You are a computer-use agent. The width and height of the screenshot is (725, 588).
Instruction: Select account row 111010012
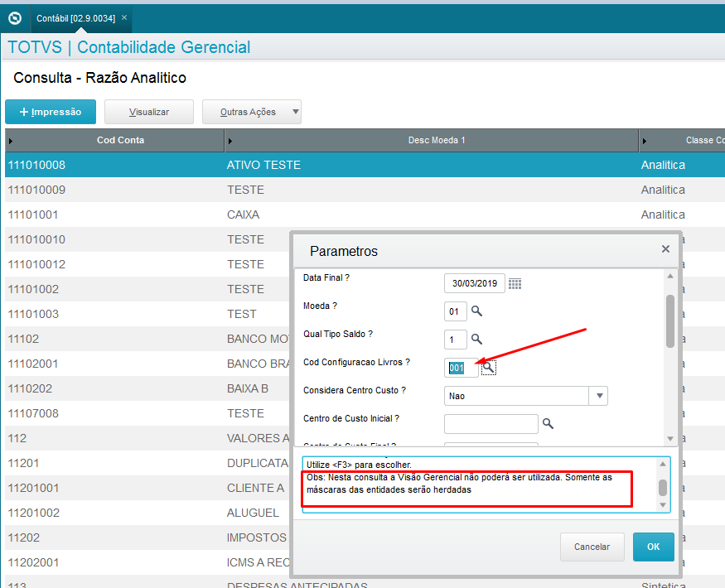tap(148, 264)
